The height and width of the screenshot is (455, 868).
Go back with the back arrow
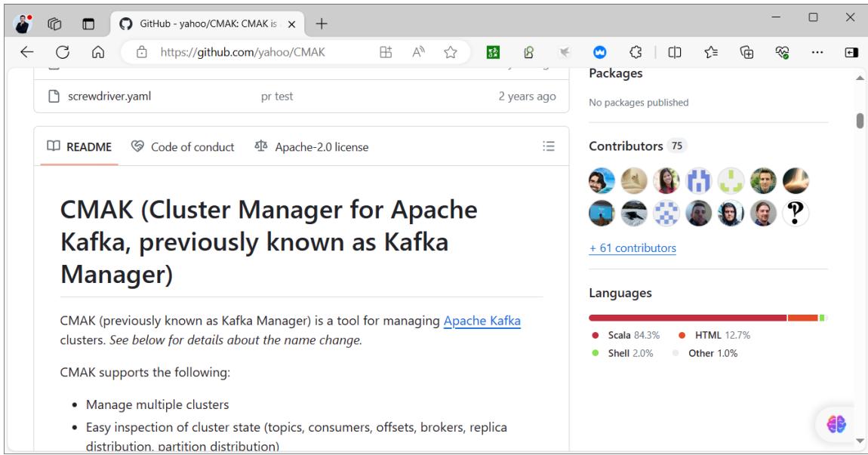point(26,52)
